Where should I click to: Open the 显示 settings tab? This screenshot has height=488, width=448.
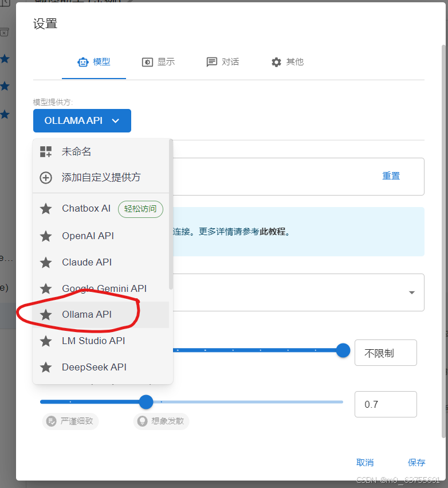coord(158,62)
